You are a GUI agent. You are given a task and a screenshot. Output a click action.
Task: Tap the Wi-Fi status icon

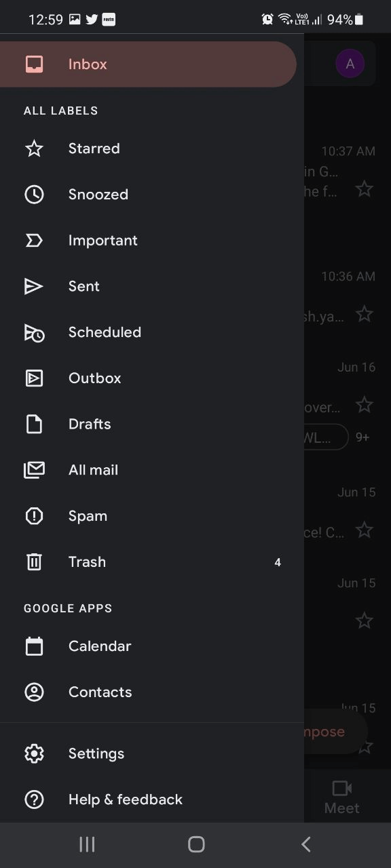(x=285, y=19)
